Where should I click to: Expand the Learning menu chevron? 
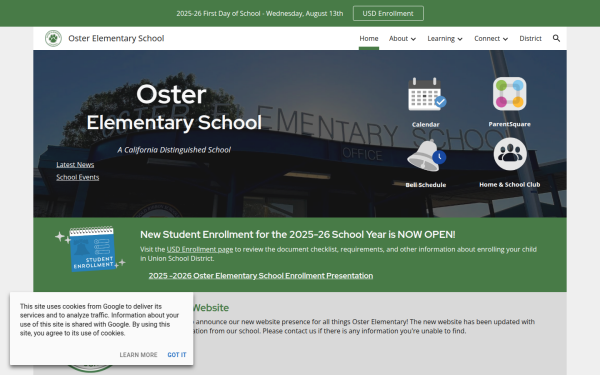pyautogui.click(x=460, y=39)
